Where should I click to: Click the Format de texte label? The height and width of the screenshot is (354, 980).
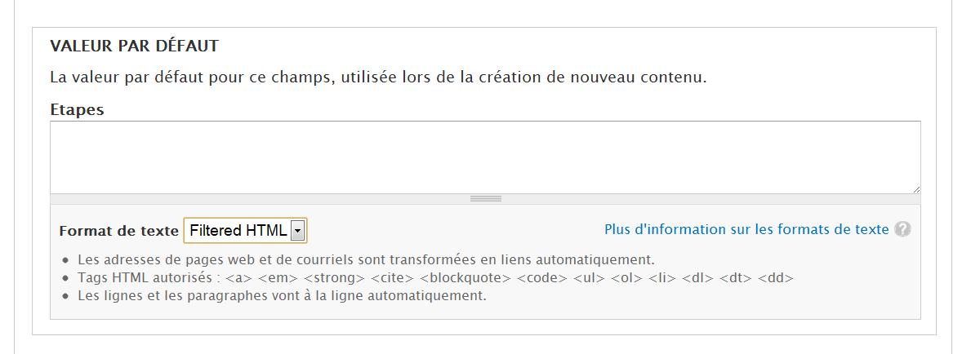click(119, 231)
